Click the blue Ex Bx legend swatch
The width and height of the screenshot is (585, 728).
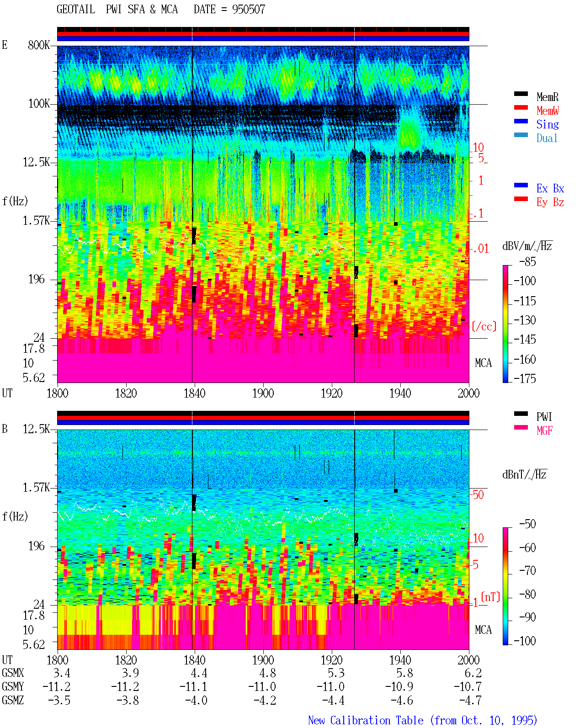coord(521,185)
